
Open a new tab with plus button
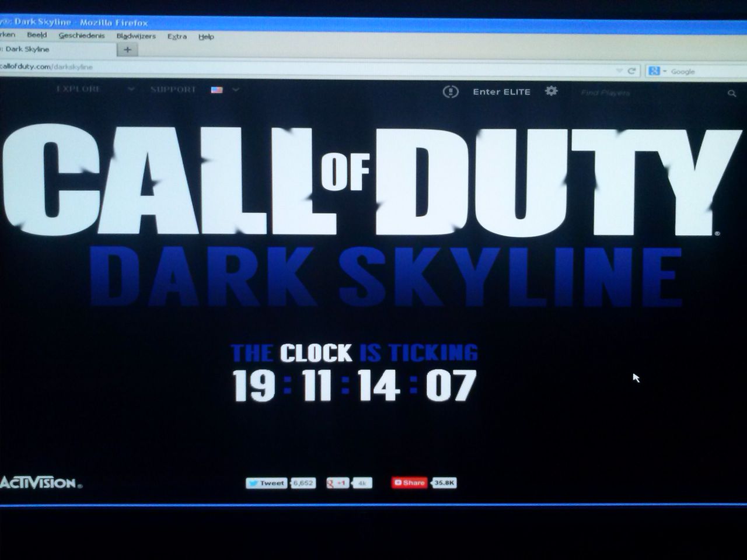pos(127,50)
